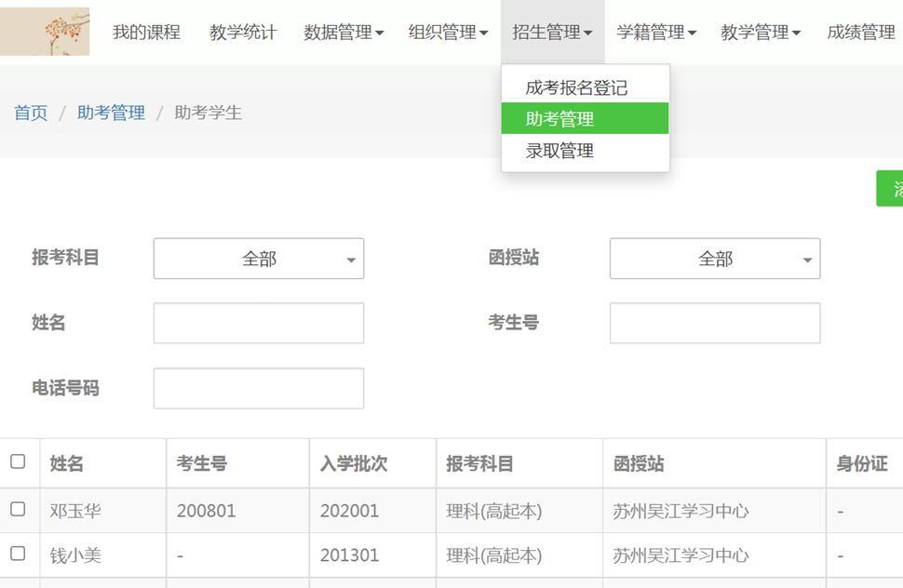The image size is (903, 588).
Task: Click the 报考科目 column header
Action: 479,463
